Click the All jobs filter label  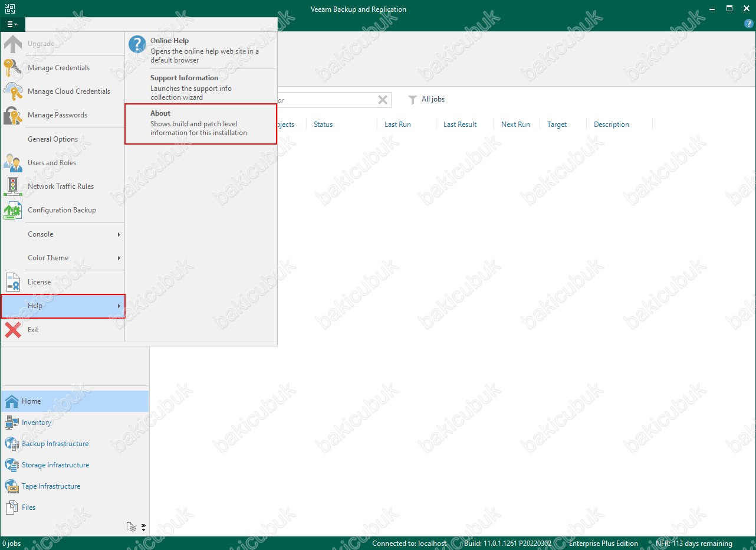click(433, 100)
